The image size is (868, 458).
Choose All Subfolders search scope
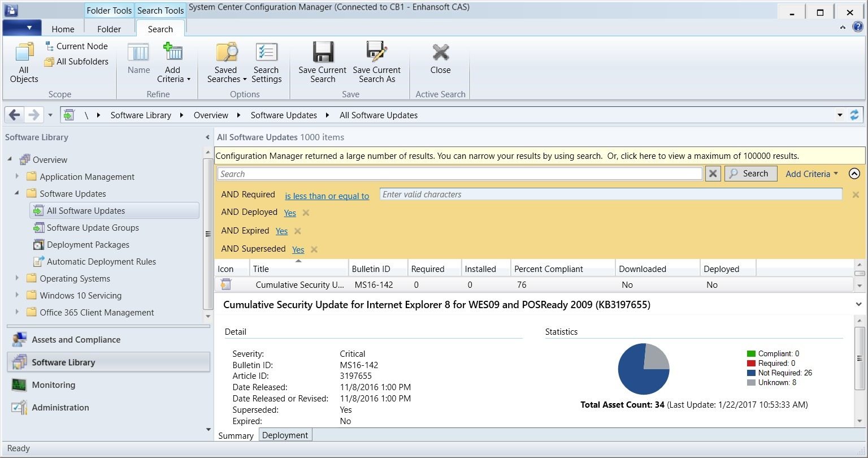coord(77,62)
